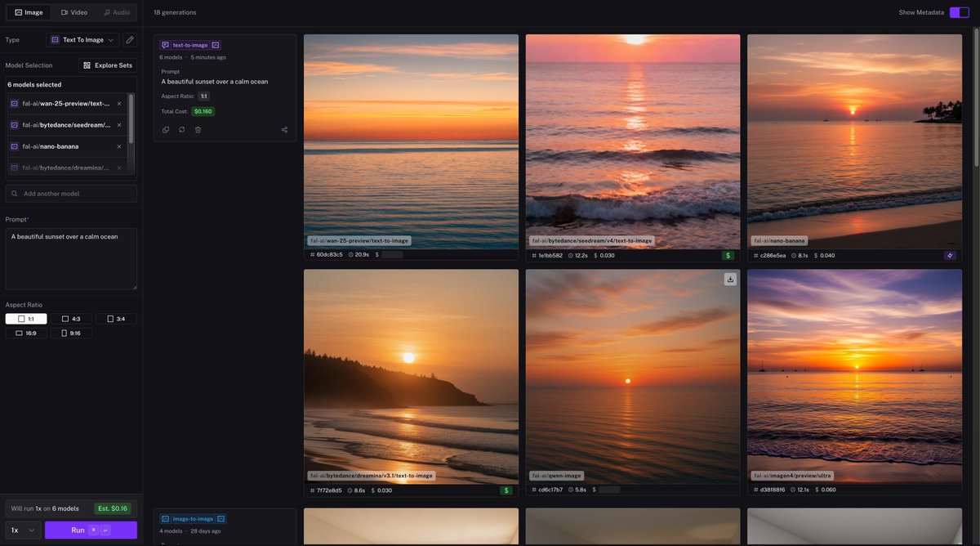Image resolution: width=980 pixels, height=546 pixels.
Task: Click the fal-ai/bytedance/seedream/v4 label on image
Action: coord(592,241)
